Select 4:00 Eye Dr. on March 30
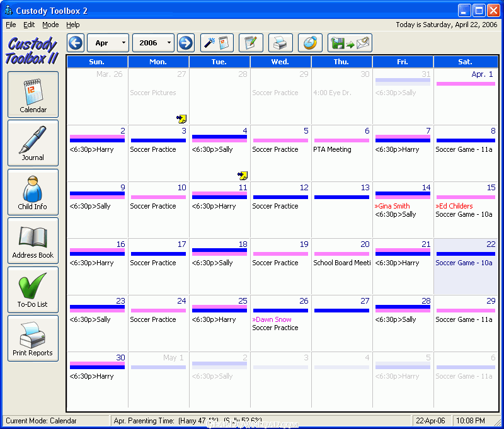 333,93
